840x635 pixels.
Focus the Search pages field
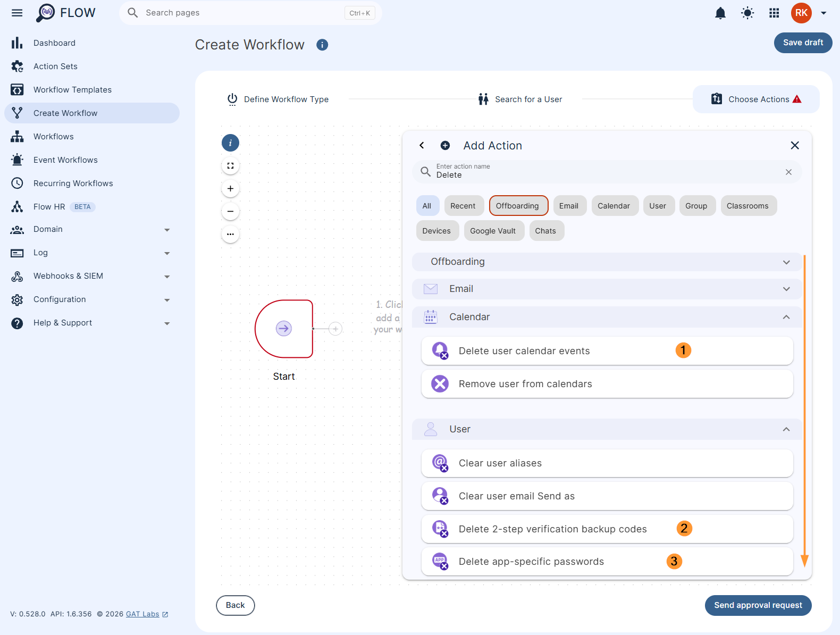[250, 13]
